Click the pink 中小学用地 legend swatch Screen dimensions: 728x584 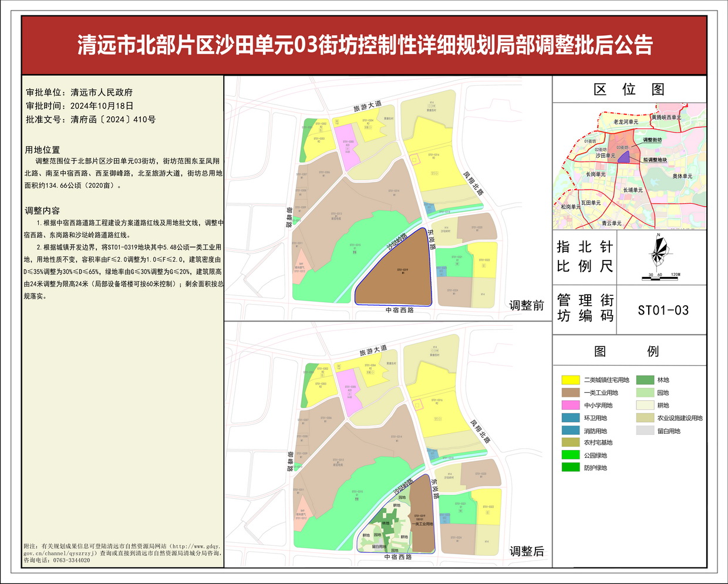(570, 406)
